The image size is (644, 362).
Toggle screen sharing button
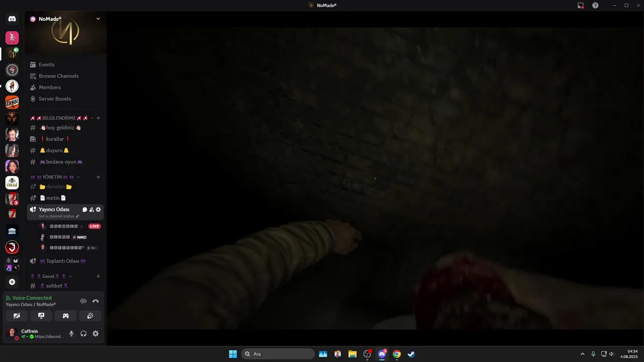[41, 316]
